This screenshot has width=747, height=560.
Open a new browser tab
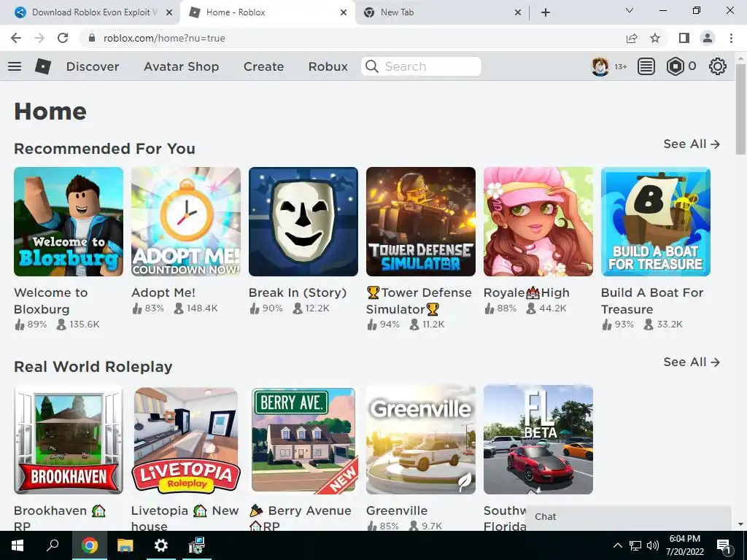click(x=546, y=12)
